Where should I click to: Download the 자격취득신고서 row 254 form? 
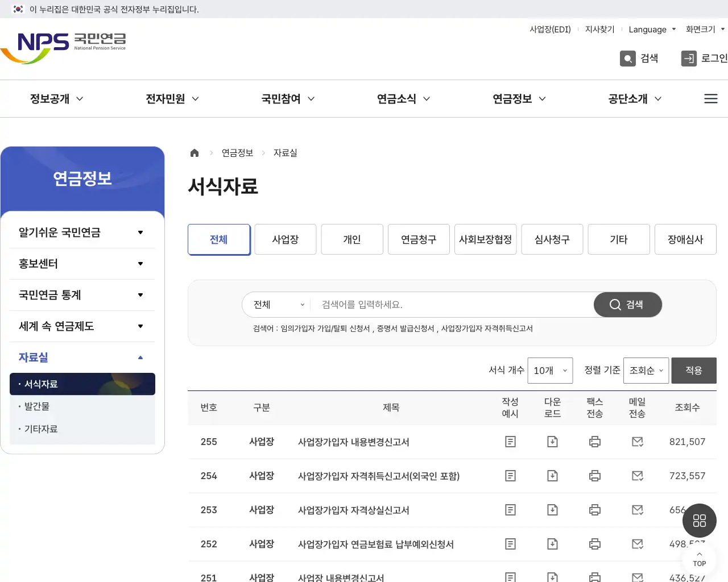pos(552,476)
